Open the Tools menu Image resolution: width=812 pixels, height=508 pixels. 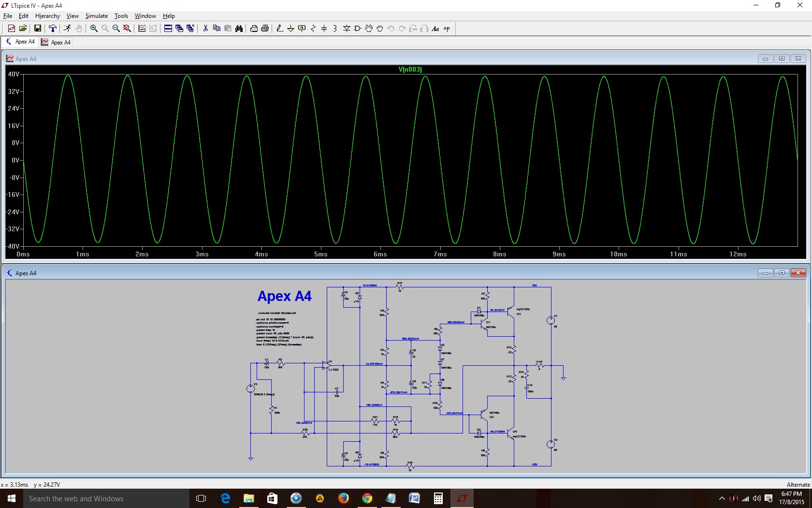121,16
